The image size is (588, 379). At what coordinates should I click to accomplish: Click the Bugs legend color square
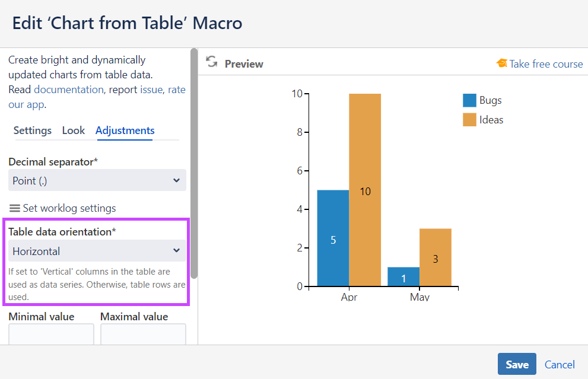pos(469,100)
